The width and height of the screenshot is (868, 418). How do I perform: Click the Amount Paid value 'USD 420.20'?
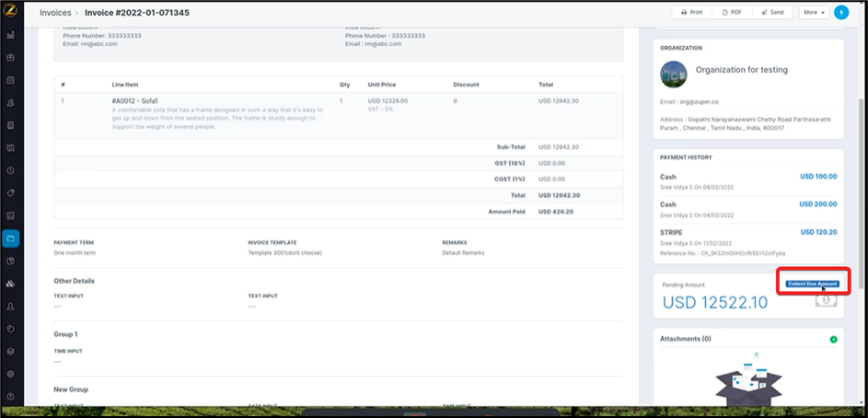point(556,212)
